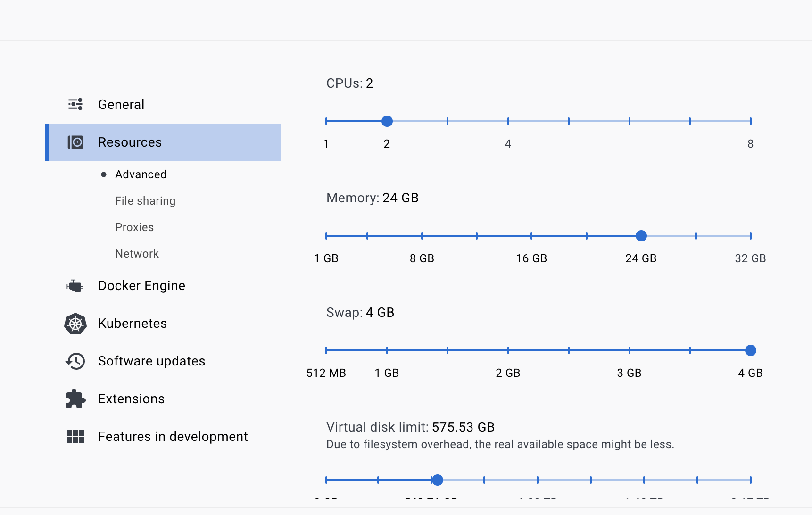Click the General settings sliders icon

pos(75,104)
